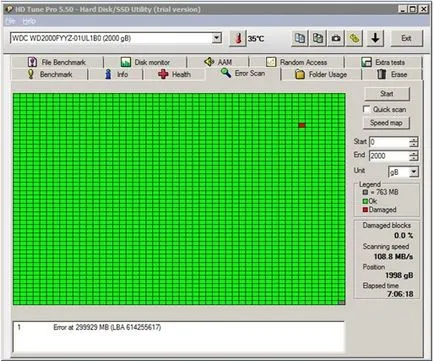This screenshot has width=434, height=361.
Task: Click the HD Tune title bar app icon
Action: tap(9, 9)
